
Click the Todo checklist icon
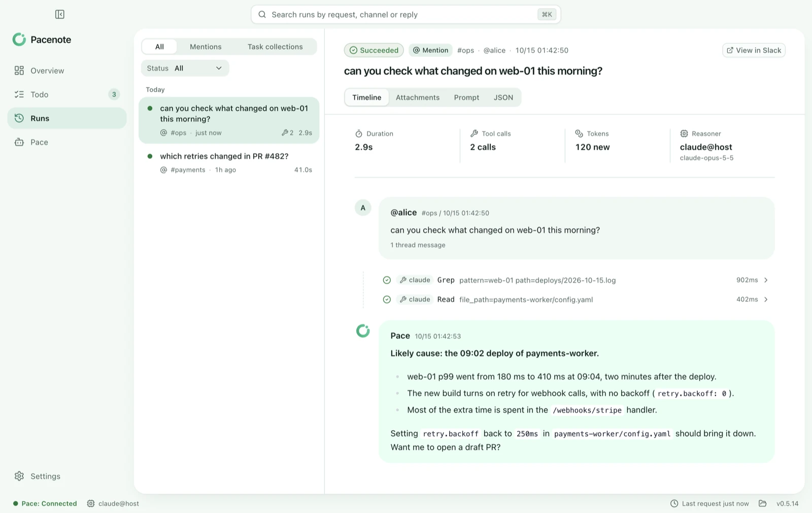pos(19,94)
